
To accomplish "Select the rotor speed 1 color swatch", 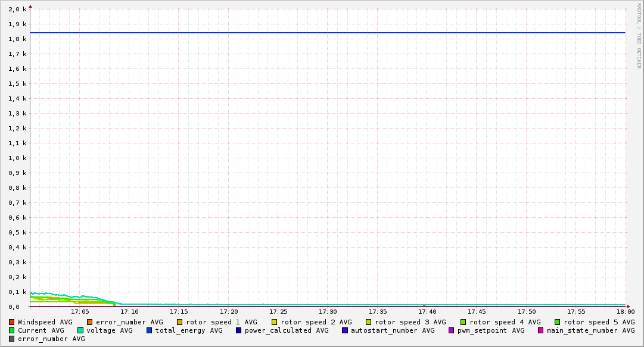I will (180, 322).
